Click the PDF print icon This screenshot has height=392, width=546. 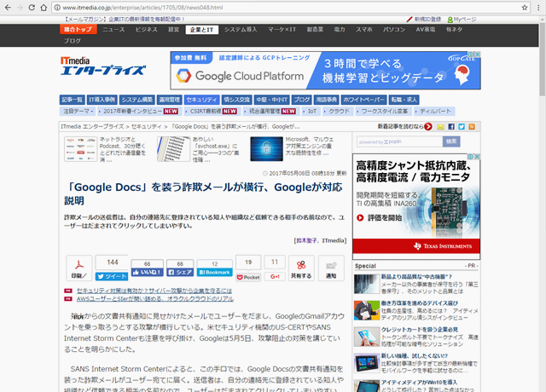click(x=78, y=267)
